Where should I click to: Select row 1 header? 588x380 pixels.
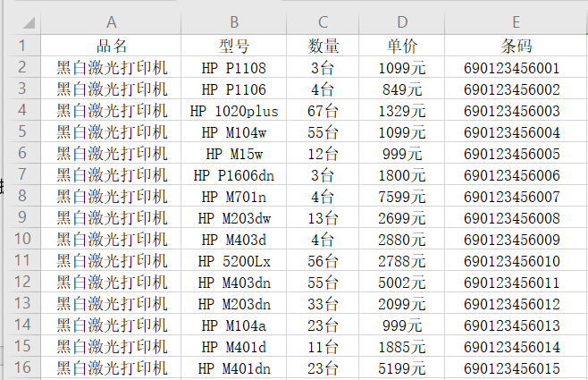[23, 45]
